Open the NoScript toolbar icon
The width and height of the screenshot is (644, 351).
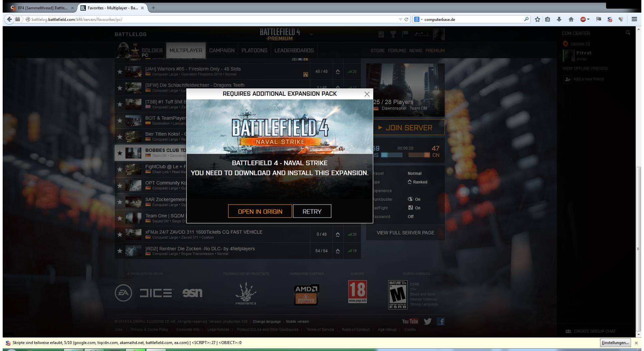tap(610, 19)
